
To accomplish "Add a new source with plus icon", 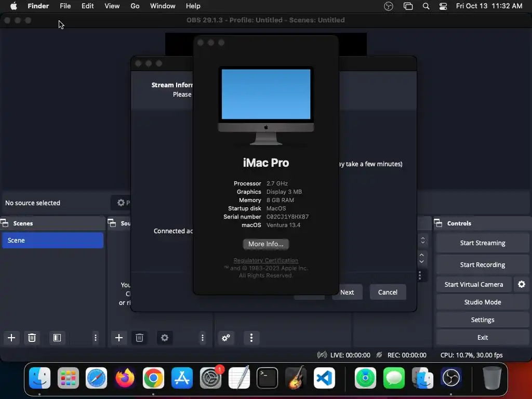I will [x=119, y=338].
